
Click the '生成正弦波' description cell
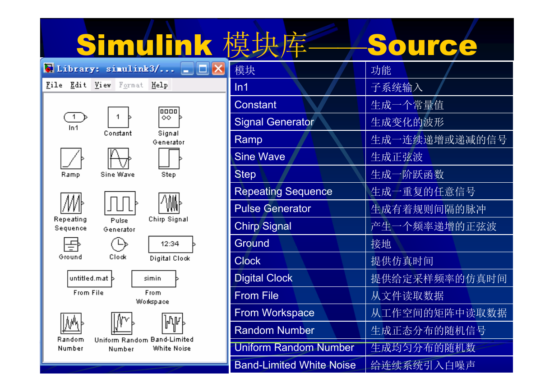click(x=439, y=157)
